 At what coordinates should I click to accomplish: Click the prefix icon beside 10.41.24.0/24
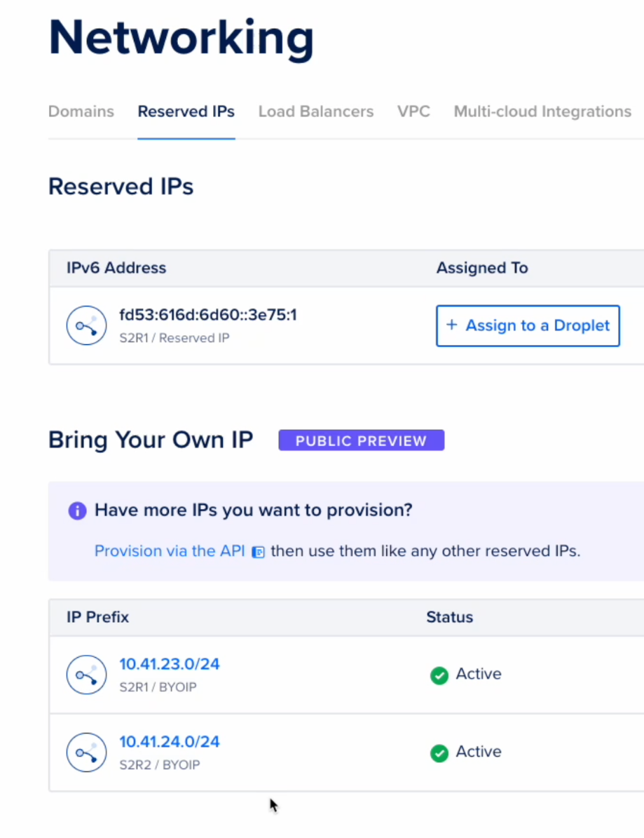pyautogui.click(x=85, y=752)
